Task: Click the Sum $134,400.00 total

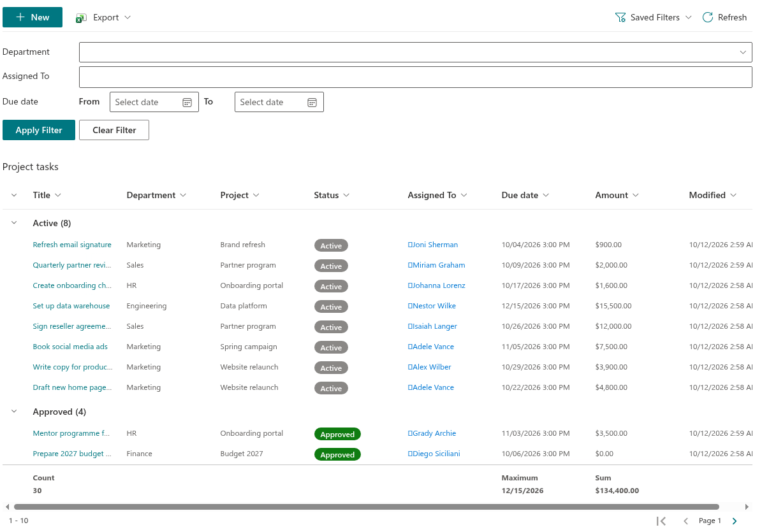Action: pos(617,490)
